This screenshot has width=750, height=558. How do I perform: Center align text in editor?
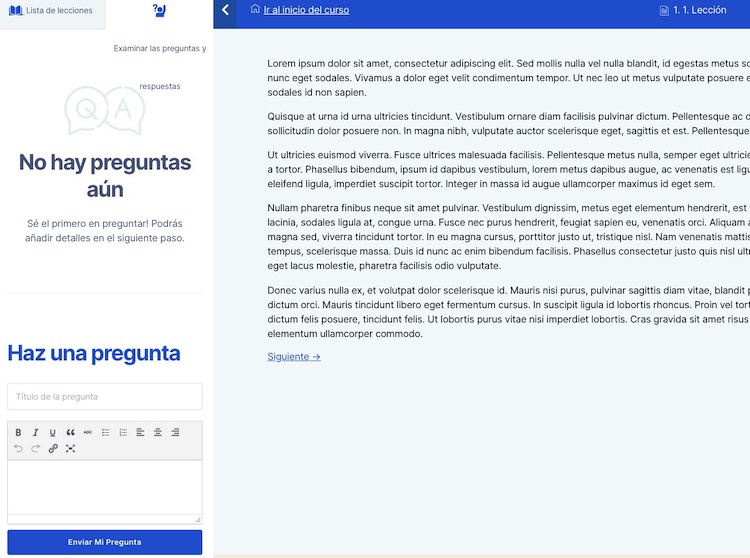pos(158,432)
